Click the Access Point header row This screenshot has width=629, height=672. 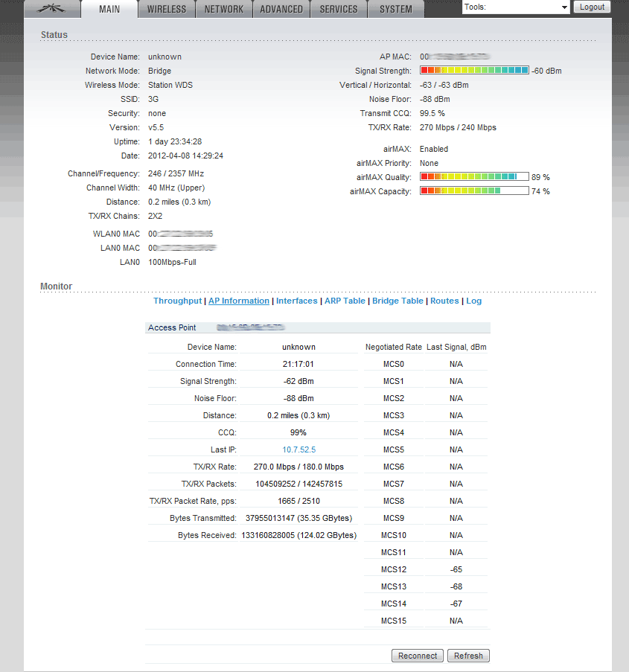[318, 327]
